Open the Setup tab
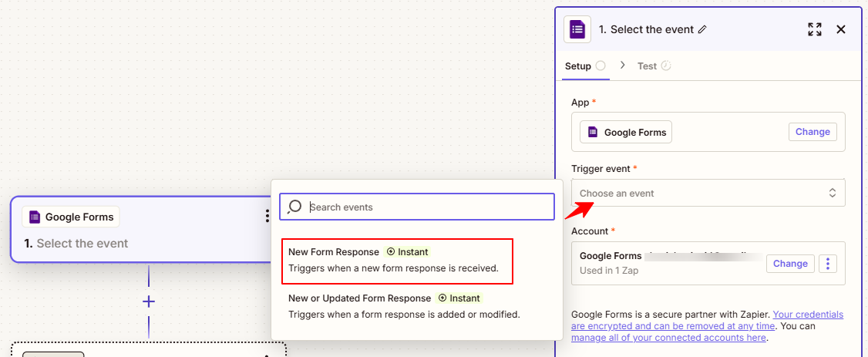 pos(585,66)
